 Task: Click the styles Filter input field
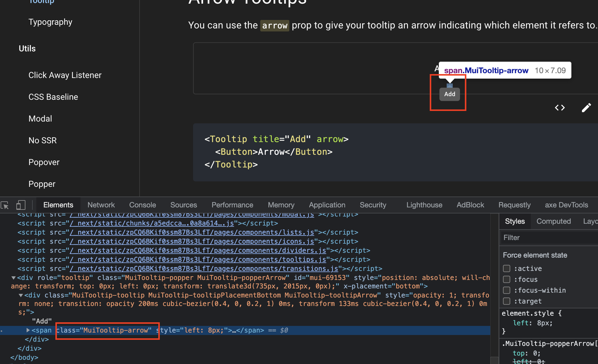click(x=548, y=238)
